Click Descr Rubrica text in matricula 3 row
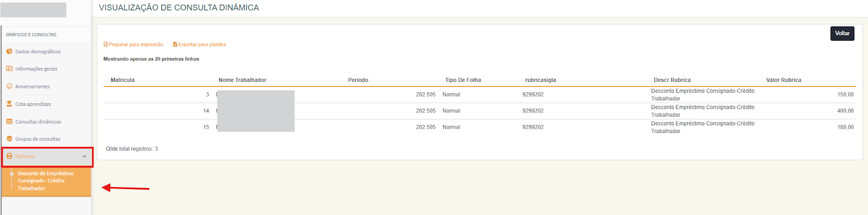The image size is (868, 215). click(703, 95)
